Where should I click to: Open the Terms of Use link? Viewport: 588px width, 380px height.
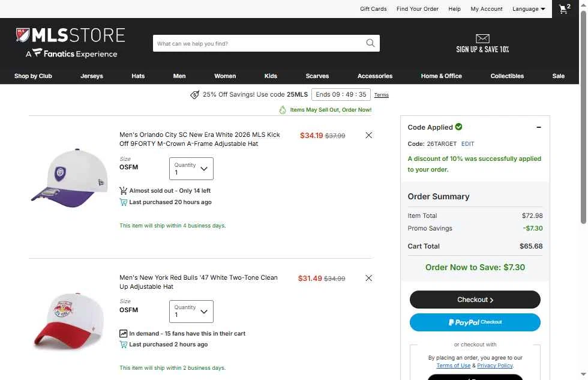[x=454, y=366]
